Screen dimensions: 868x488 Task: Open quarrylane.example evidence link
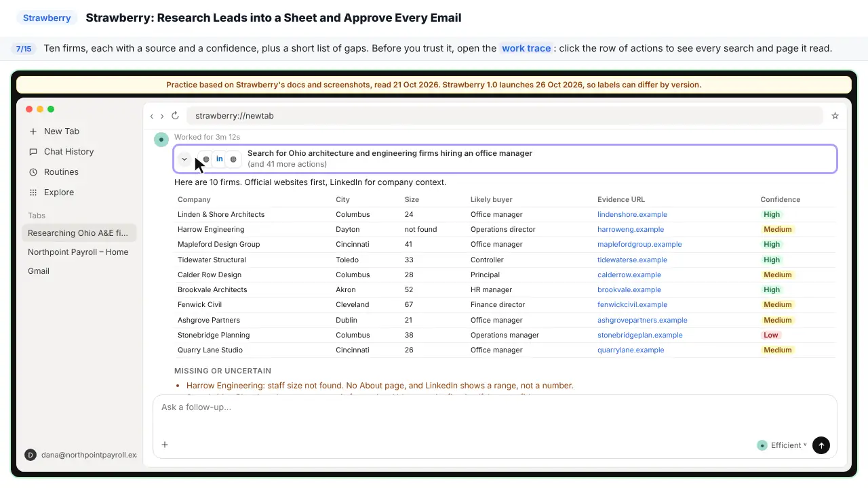631,350
